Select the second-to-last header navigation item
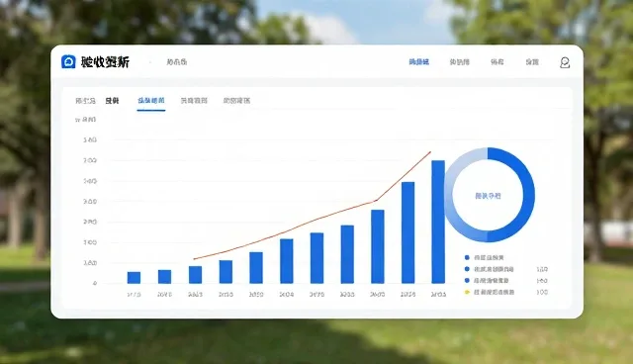Image resolution: width=633 pixels, height=364 pixels. tap(497, 62)
